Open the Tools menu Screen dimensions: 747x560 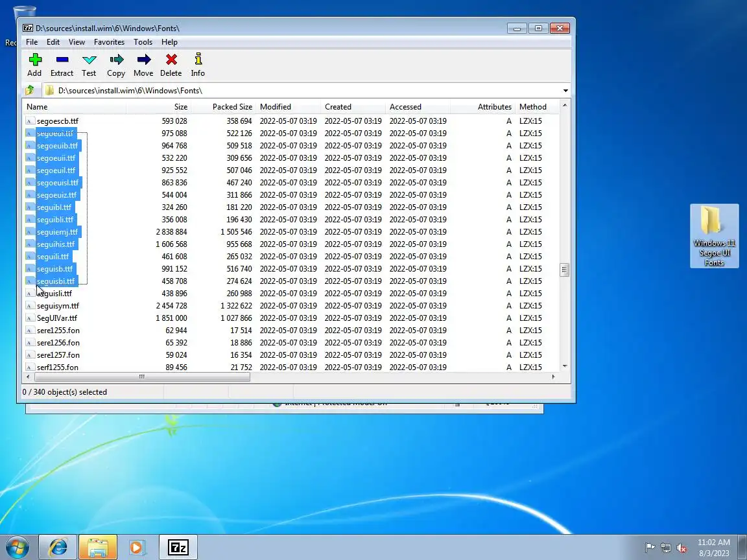pos(143,42)
